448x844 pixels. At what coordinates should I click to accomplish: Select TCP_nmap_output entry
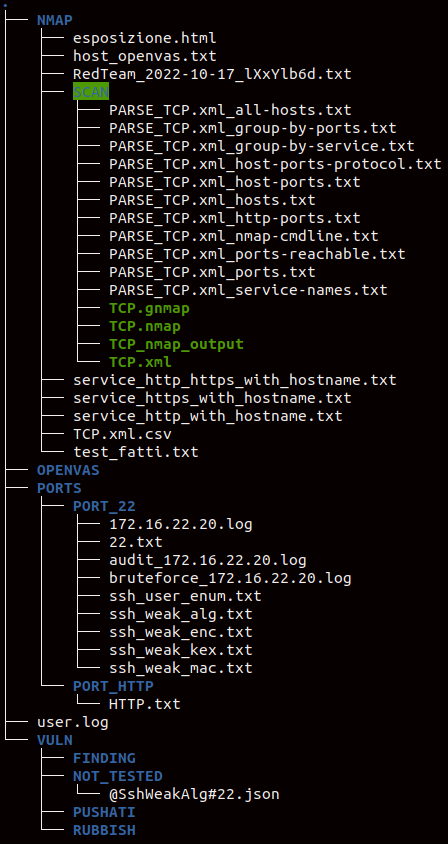click(176, 344)
